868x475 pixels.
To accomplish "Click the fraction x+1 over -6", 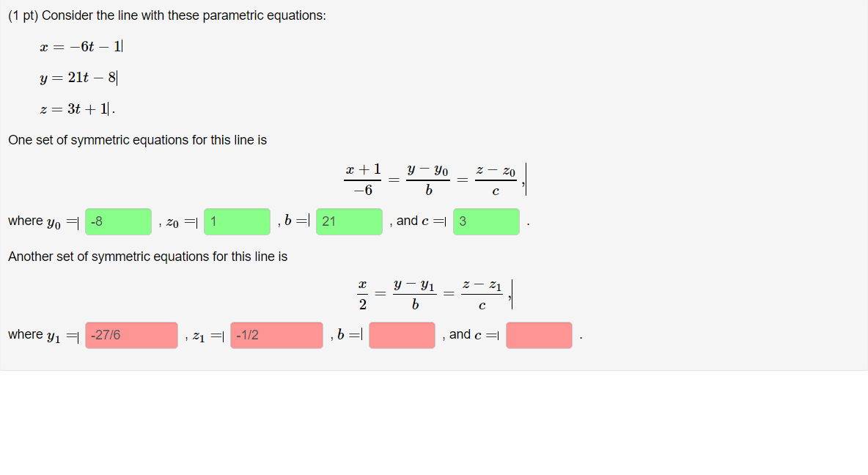I will [x=363, y=178].
